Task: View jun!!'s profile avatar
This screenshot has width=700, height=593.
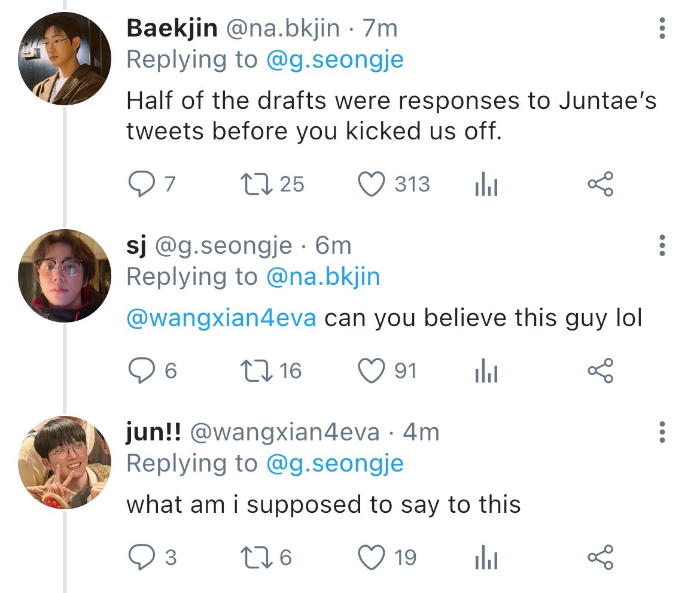Action: click(x=65, y=462)
